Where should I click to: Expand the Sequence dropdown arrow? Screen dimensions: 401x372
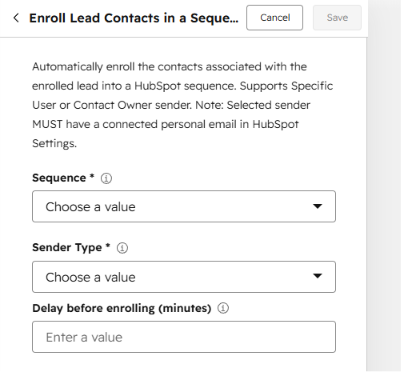click(318, 206)
